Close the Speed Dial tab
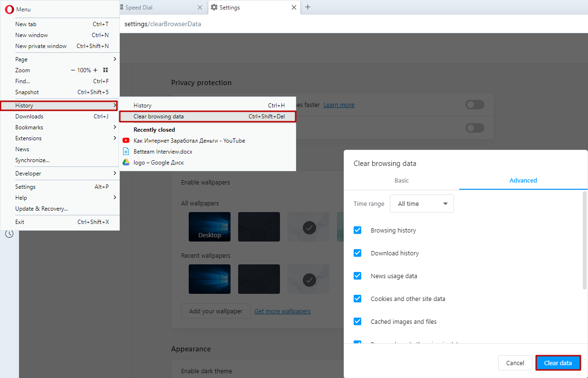Screen dimensions: 588x378 (x=200, y=8)
